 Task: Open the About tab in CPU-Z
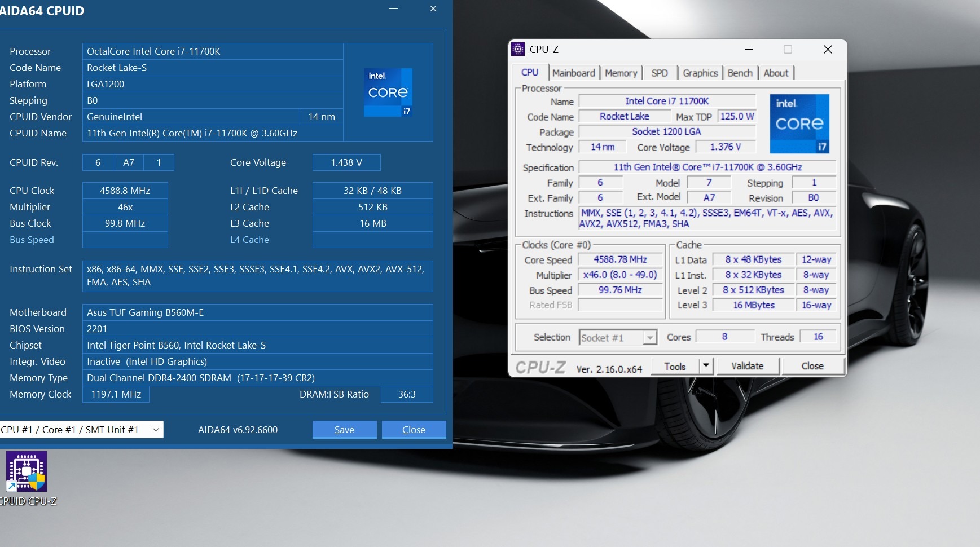(776, 73)
